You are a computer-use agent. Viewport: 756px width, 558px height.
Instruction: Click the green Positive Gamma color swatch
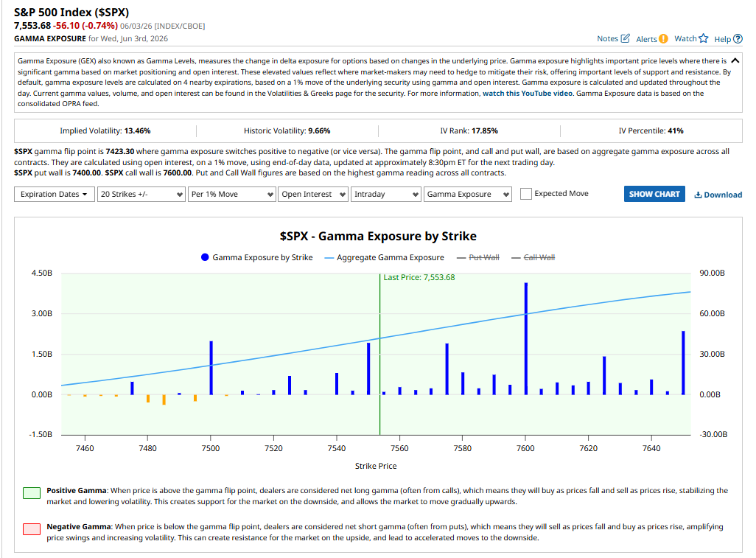[32, 493]
